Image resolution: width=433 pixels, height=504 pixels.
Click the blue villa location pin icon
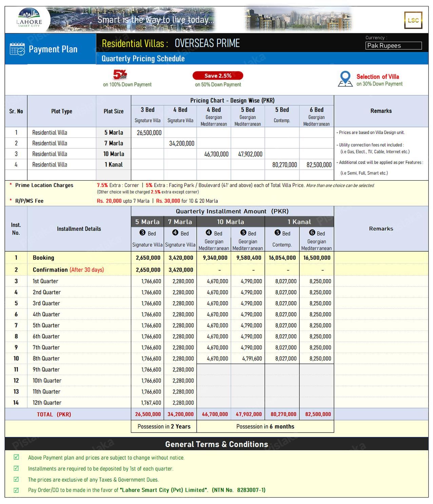coord(345,79)
